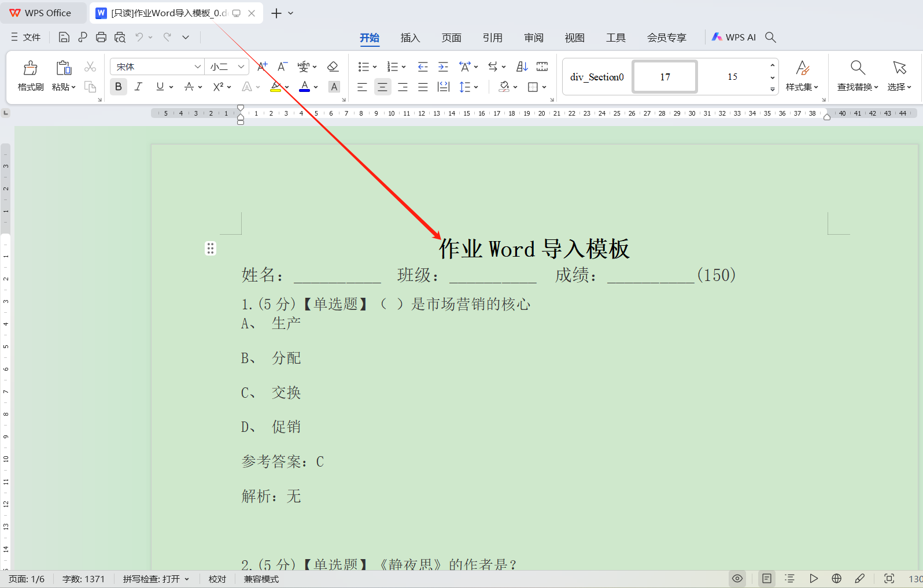
Task: Click the increase font size icon
Action: point(262,67)
